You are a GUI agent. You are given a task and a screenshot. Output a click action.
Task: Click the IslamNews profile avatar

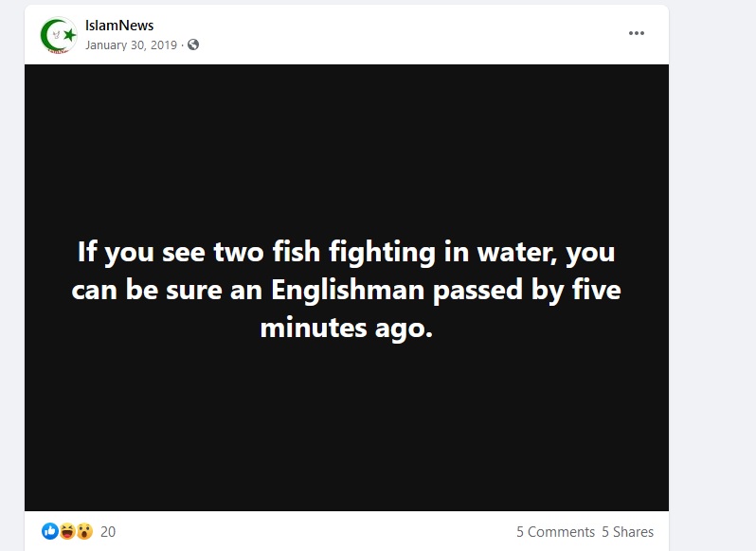click(x=59, y=35)
